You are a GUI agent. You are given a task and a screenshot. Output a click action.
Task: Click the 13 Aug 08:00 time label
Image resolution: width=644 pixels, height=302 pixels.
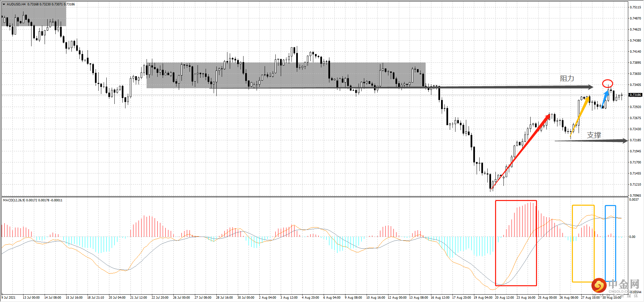pyautogui.click(x=419, y=298)
